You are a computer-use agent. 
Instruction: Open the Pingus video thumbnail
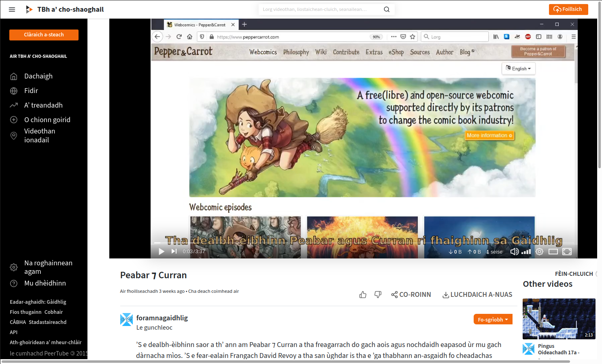pos(559,319)
